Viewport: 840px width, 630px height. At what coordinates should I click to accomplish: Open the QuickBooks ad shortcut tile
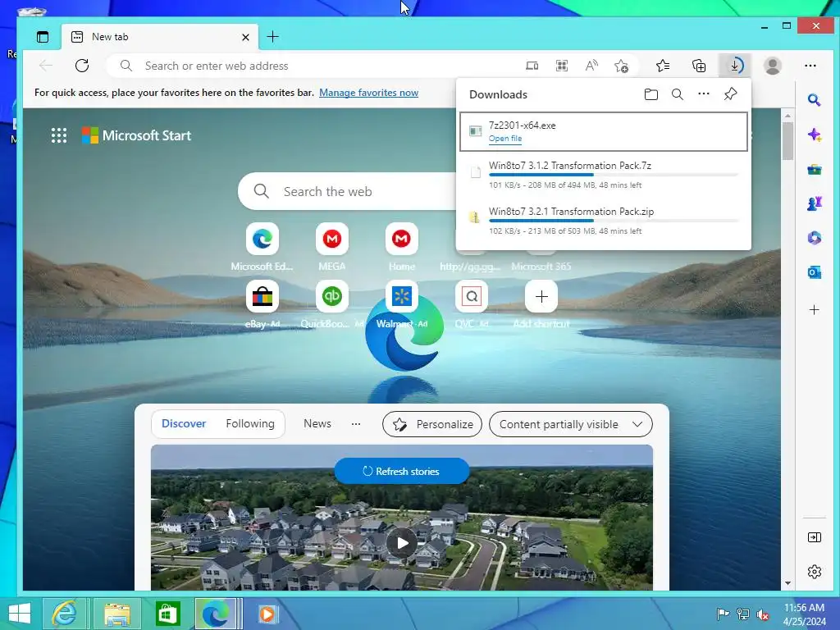point(331,296)
